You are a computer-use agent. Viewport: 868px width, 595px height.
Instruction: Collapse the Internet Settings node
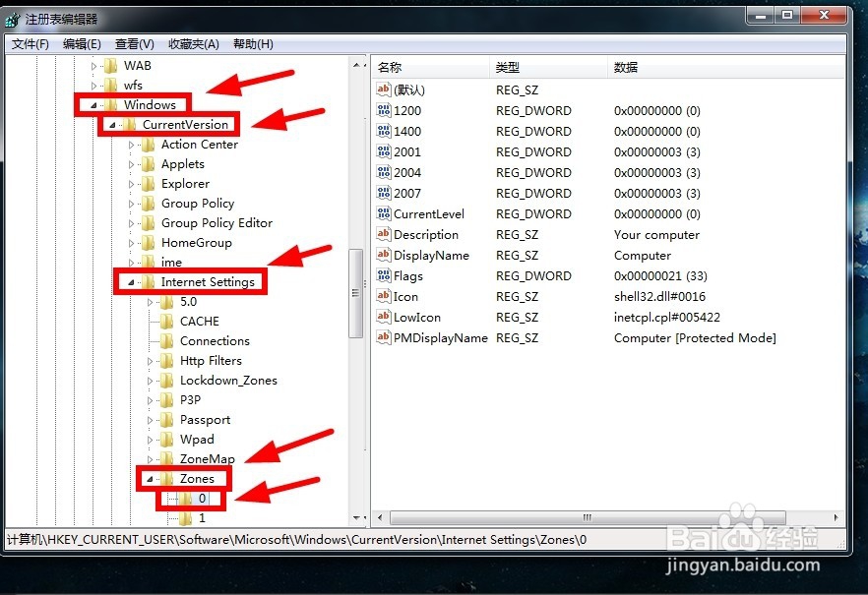[131, 282]
